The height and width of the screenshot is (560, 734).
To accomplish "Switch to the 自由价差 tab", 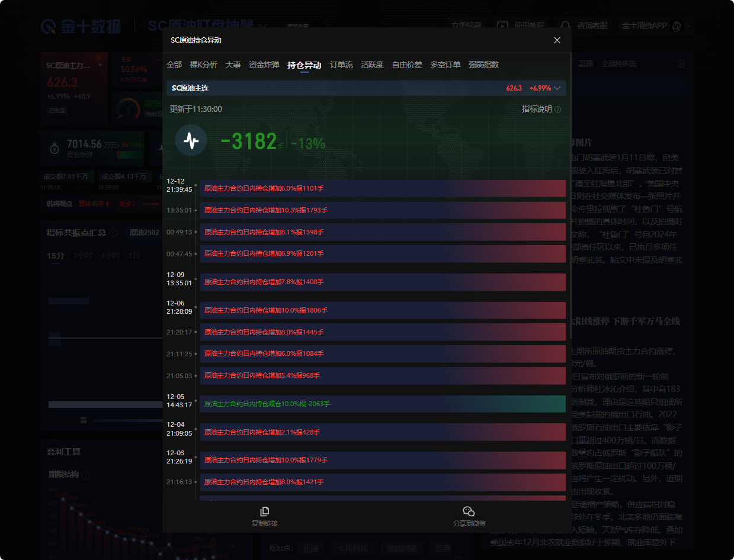I will (x=407, y=65).
